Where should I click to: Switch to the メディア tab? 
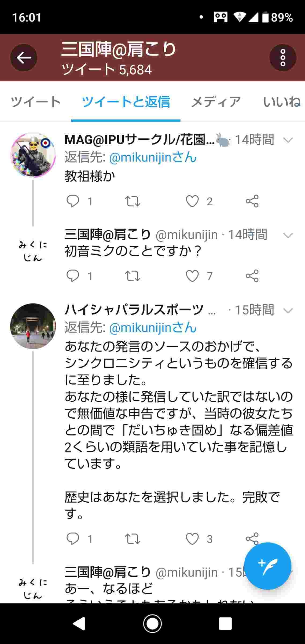coord(216,102)
